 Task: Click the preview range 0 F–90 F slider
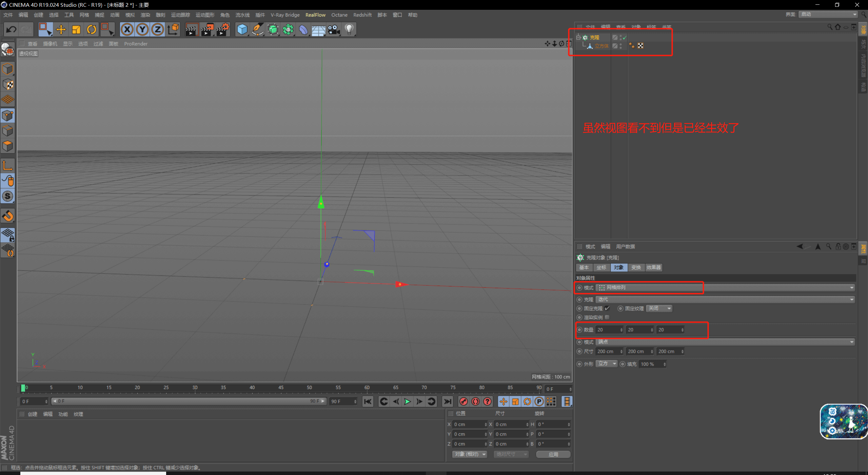[189, 401]
